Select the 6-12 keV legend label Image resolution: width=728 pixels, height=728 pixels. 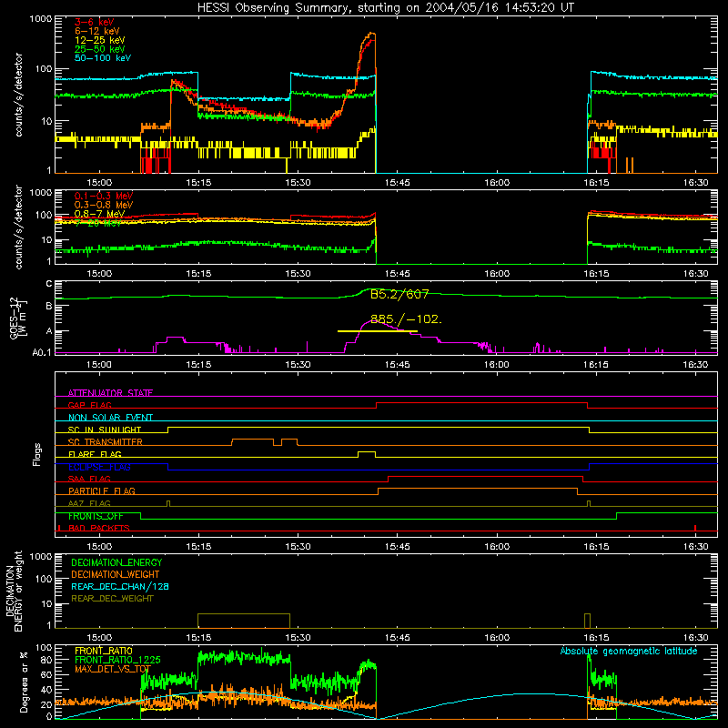[96, 31]
